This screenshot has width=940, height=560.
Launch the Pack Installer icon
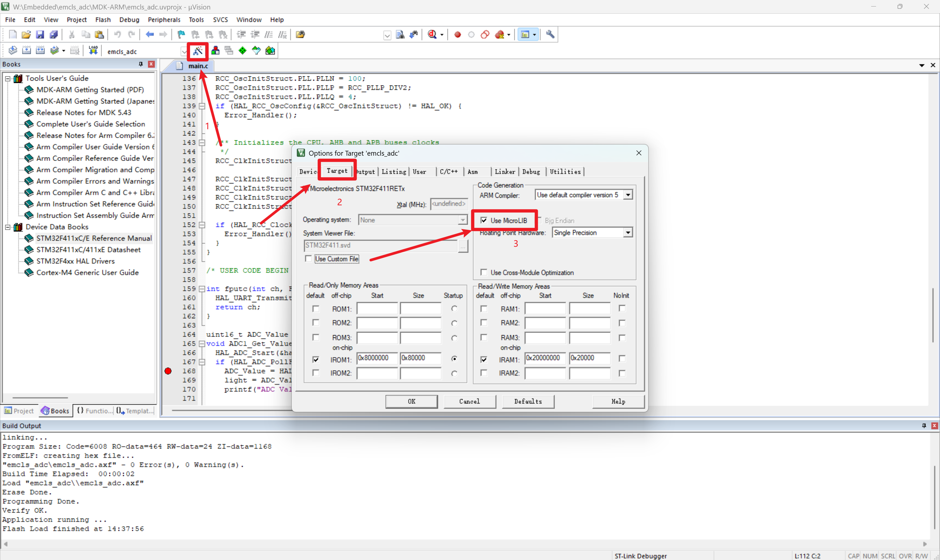pos(270,51)
